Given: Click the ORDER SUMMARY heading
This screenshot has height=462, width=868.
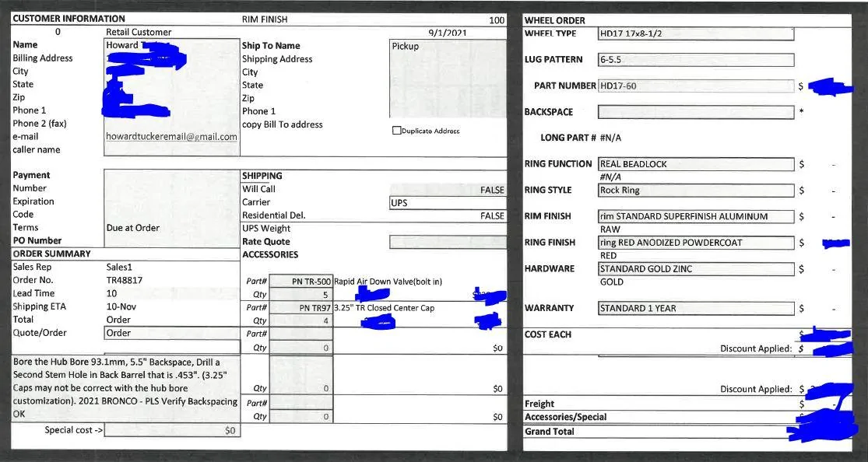Looking at the screenshot, I should [51, 254].
